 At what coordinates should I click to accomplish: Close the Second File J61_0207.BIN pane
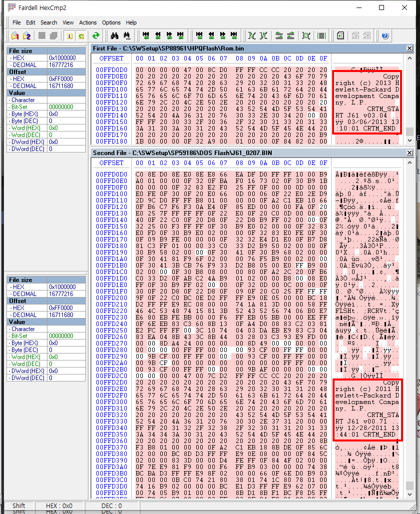(409, 153)
